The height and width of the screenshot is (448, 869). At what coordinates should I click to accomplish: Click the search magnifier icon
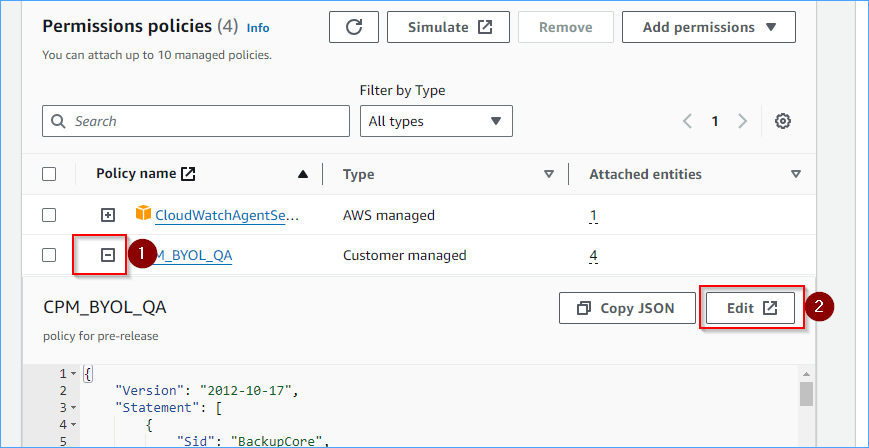[x=59, y=121]
